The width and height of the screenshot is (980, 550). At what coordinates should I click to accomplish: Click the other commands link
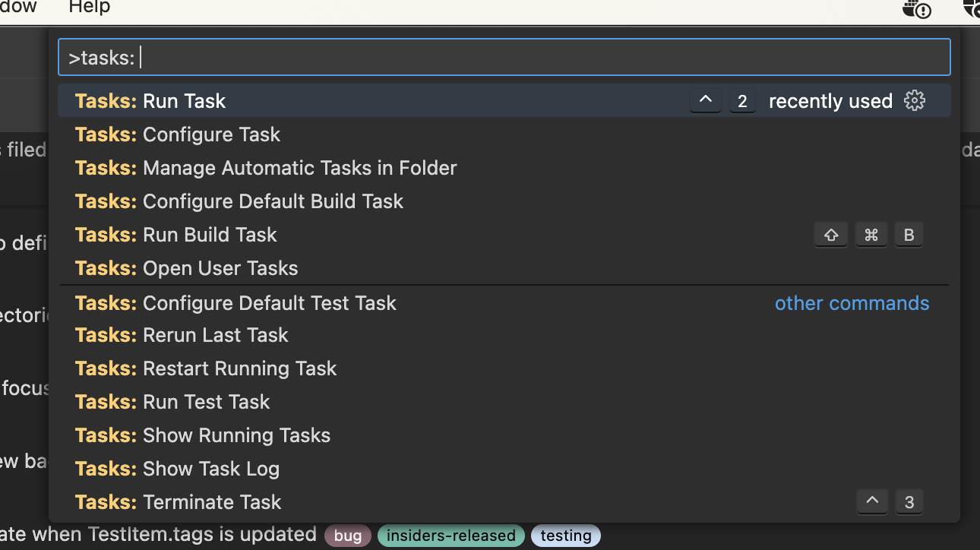point(852,303)
